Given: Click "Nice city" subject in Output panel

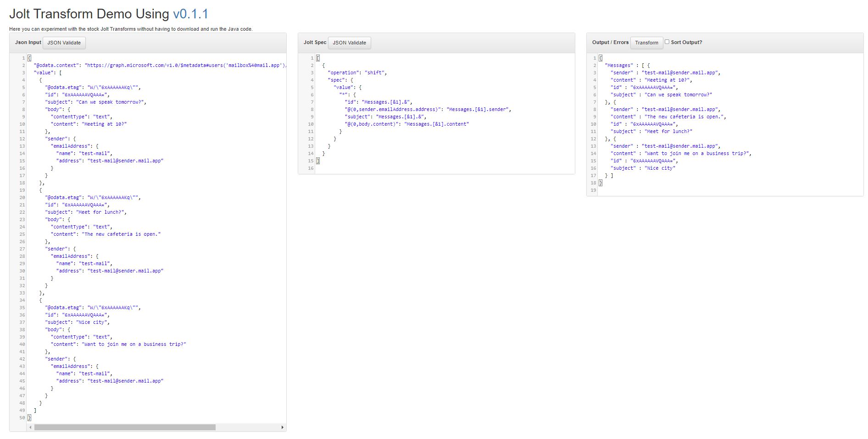Looking at the screenshot, I should (660, 168).
